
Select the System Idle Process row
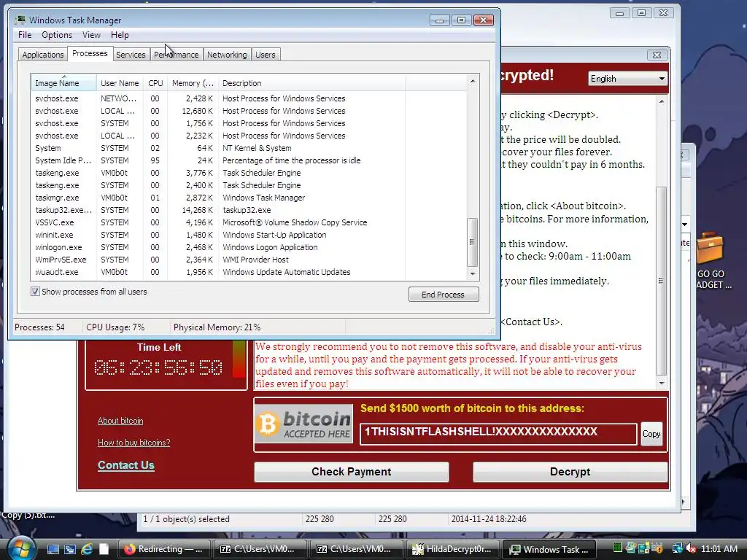point(249,160)
